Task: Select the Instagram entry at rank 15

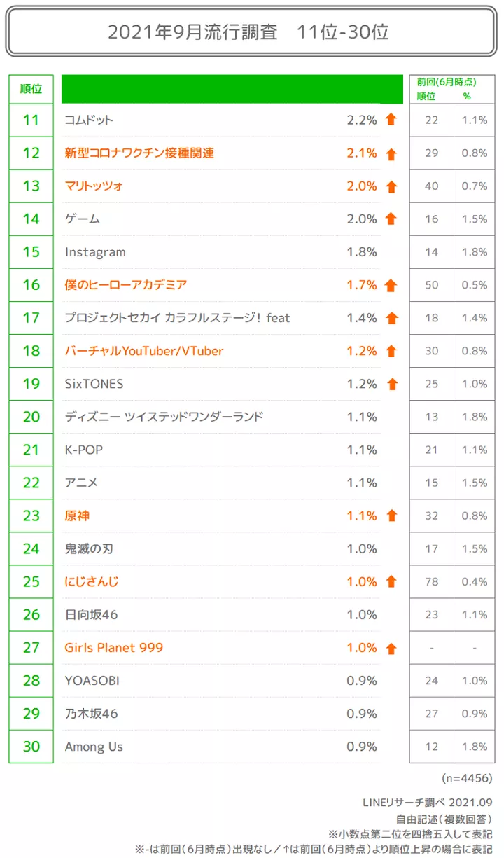Action: [95, 252]
